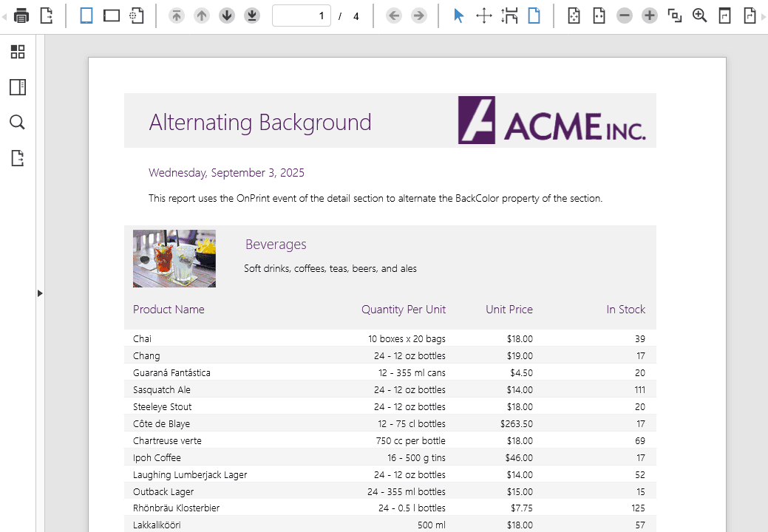Click the last page icon with arrow in toolbar

click(750, 16)
